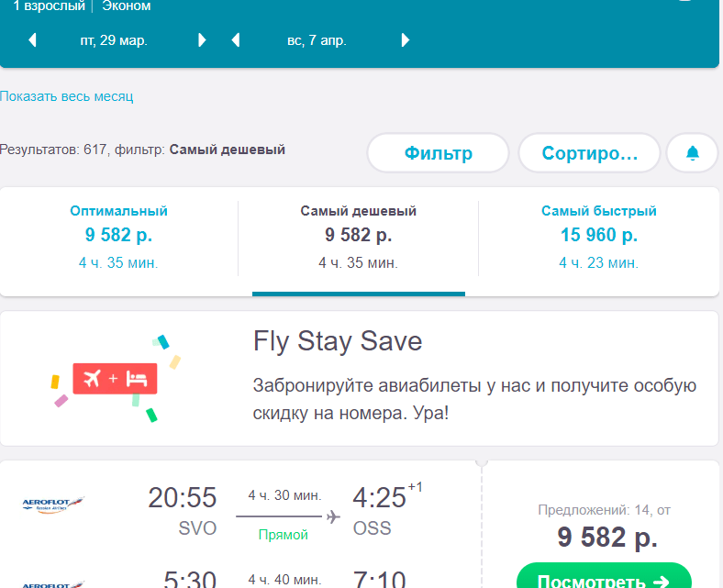The image size is (723, 588).
Task: Go to next return date after 7 апр.
Action: 405,40
